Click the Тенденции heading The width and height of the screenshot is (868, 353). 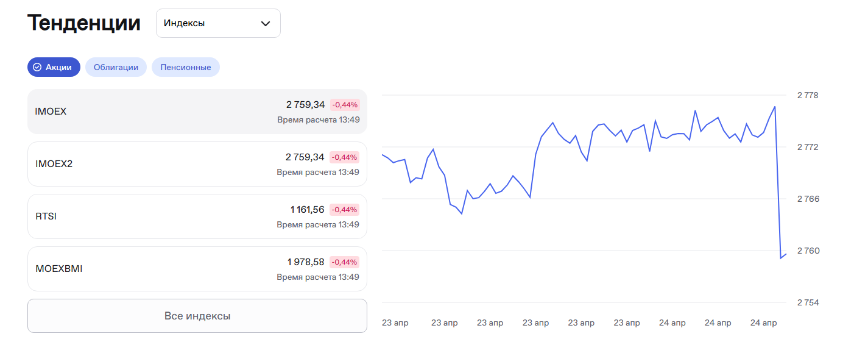(x=84, y=23)
